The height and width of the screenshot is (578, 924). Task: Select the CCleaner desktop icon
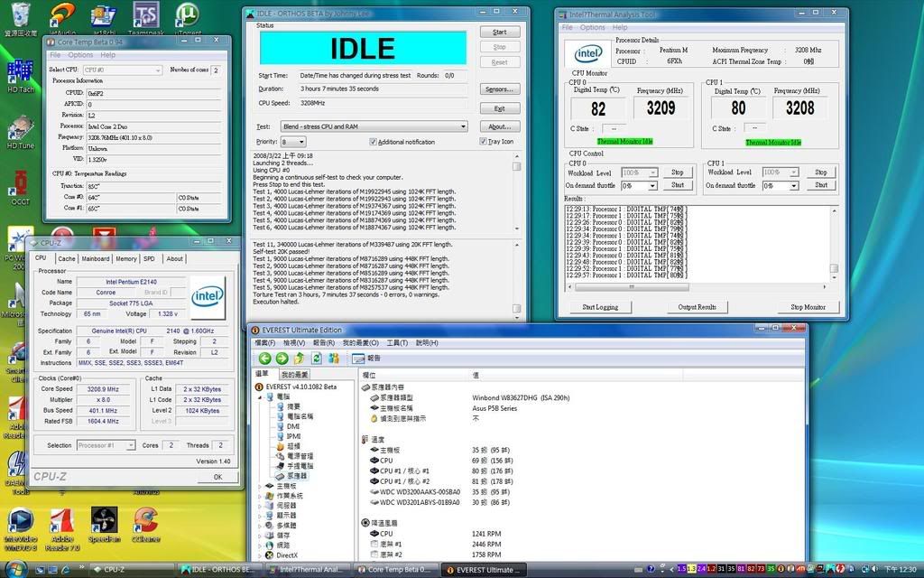coord(145,525)
